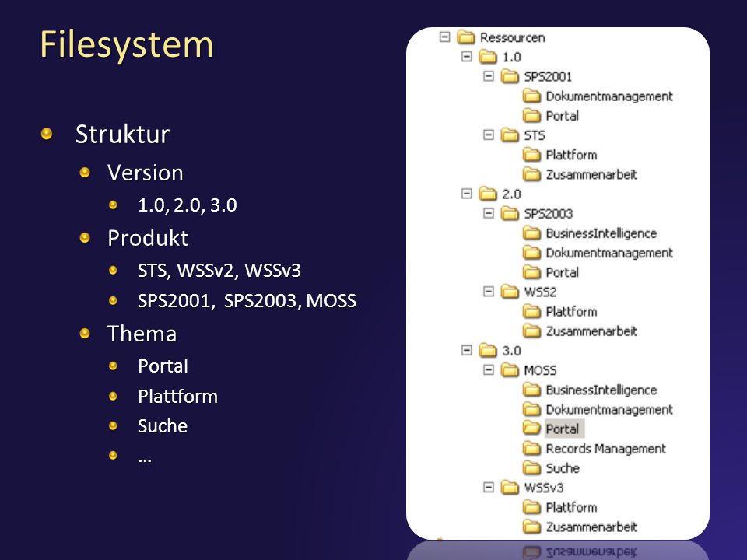Click the Struktur bullet text

tap(122, 134)
